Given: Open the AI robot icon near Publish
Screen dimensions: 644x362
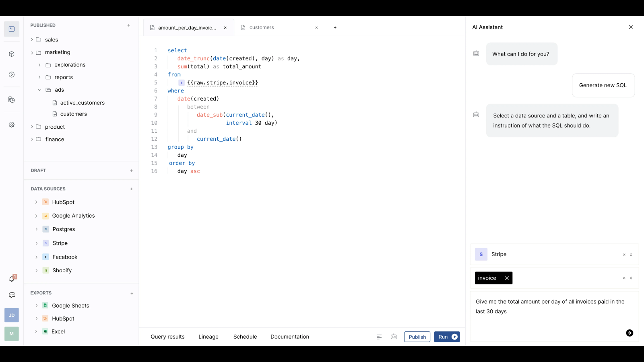Looking at the screenshot, I should click(x=394, y=337).
